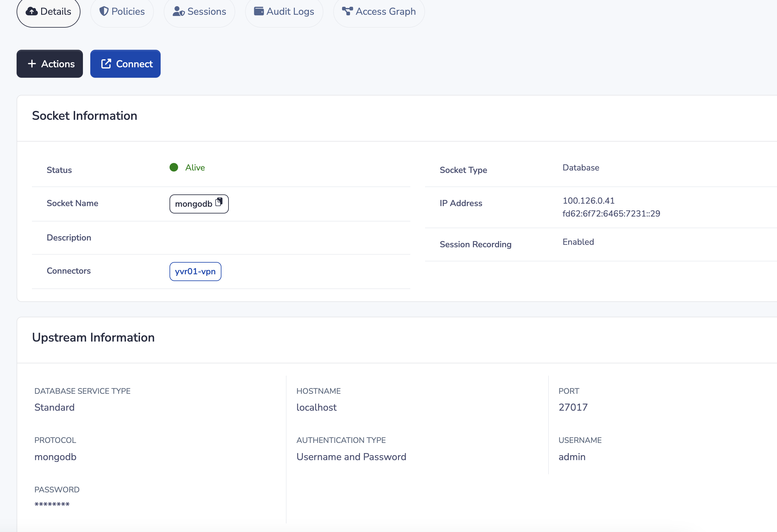Click the Socket Type label
Viewport: 777px width, 532px height.
(x=463, y=170)
